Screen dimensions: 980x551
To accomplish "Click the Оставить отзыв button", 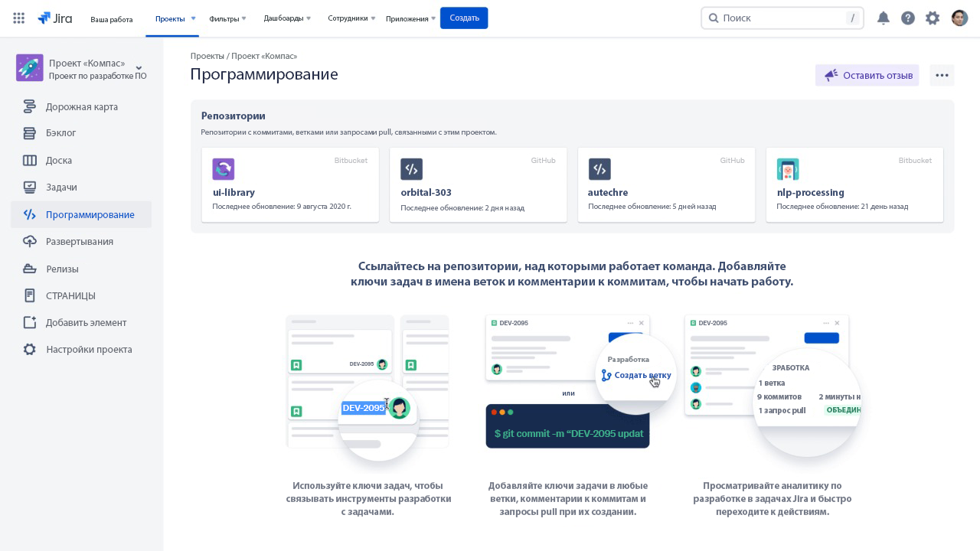I will point(867,75).
